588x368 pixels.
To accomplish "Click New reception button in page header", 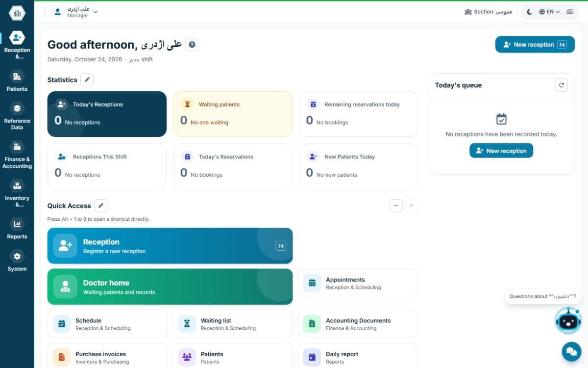I will pyautogui.click(x=535, y=44).
